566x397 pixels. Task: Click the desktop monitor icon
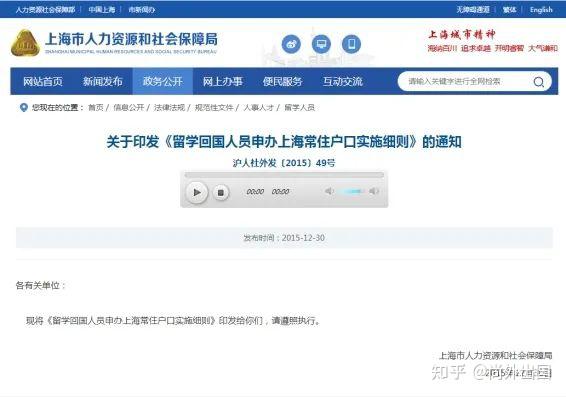click(x=321, y=44)
